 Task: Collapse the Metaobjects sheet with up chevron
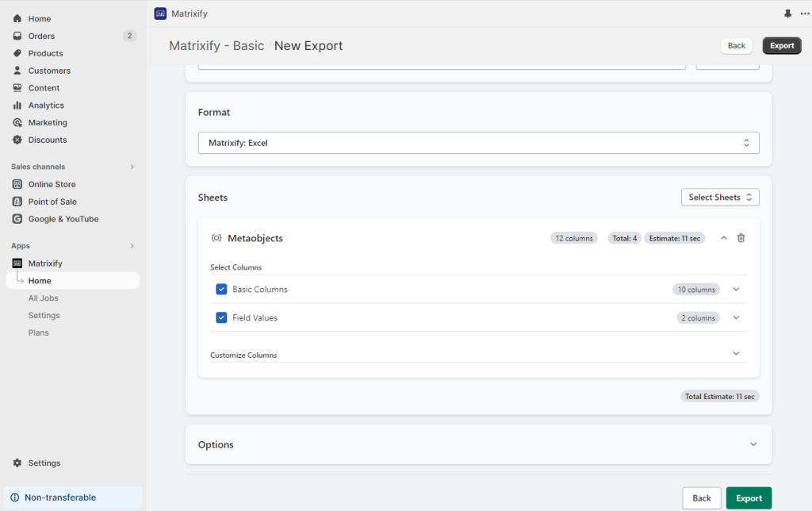coord(722,237)
